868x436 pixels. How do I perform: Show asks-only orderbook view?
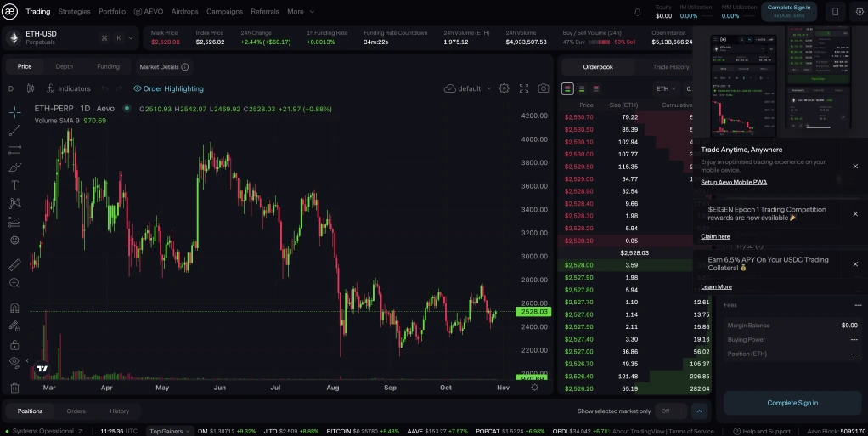coord(596,88)
